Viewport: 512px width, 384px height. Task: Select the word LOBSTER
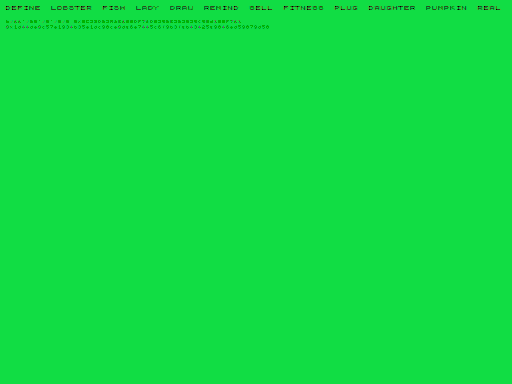(71, 8)
